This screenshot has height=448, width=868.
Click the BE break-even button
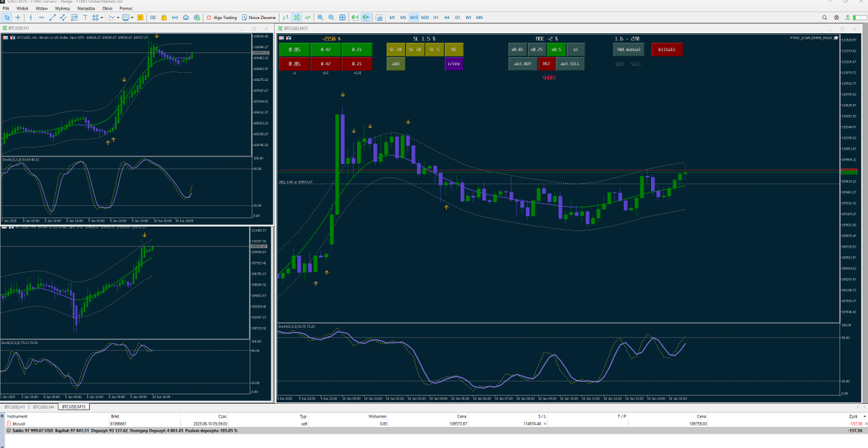(454, 49)
